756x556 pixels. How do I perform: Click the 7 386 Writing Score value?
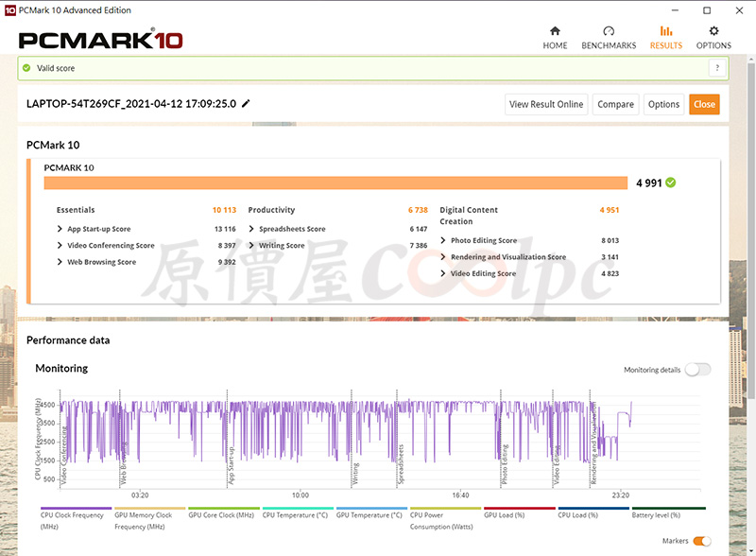[419, 245]
